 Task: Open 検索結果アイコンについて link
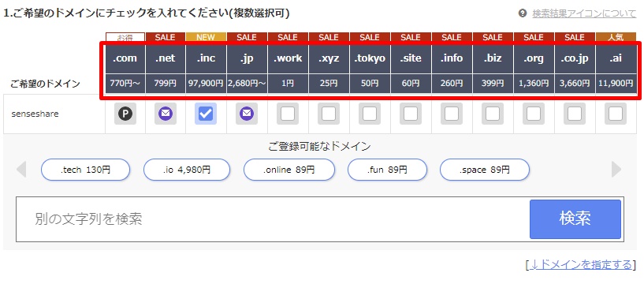click(x=584, y=13)
